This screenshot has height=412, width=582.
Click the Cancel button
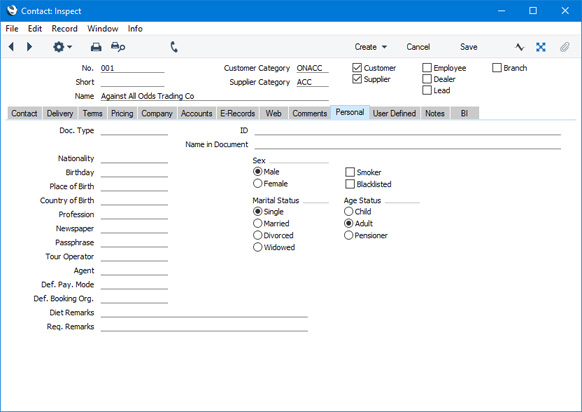[x=418, y=47]
